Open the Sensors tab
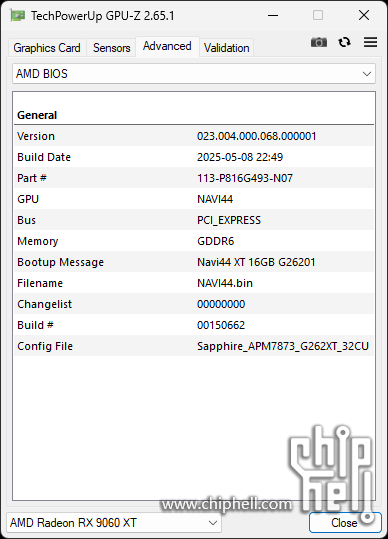Screen dimensions: 388x539 click(x=111, y=48)
